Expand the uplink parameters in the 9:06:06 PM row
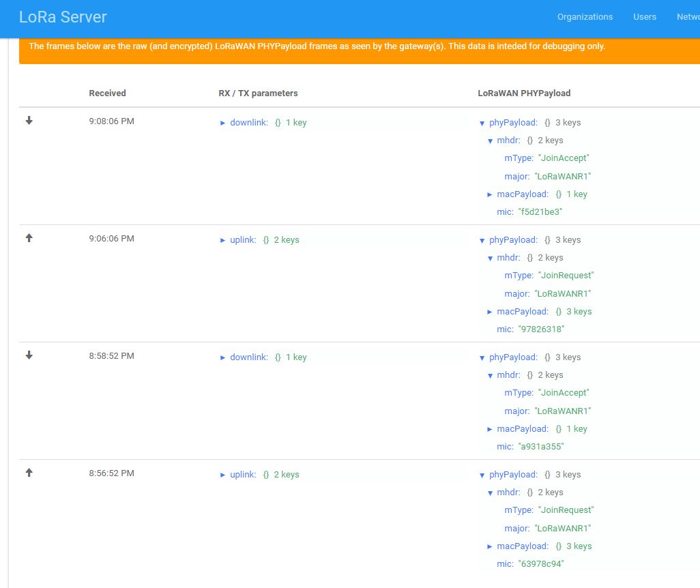 [x=222, y=241]
